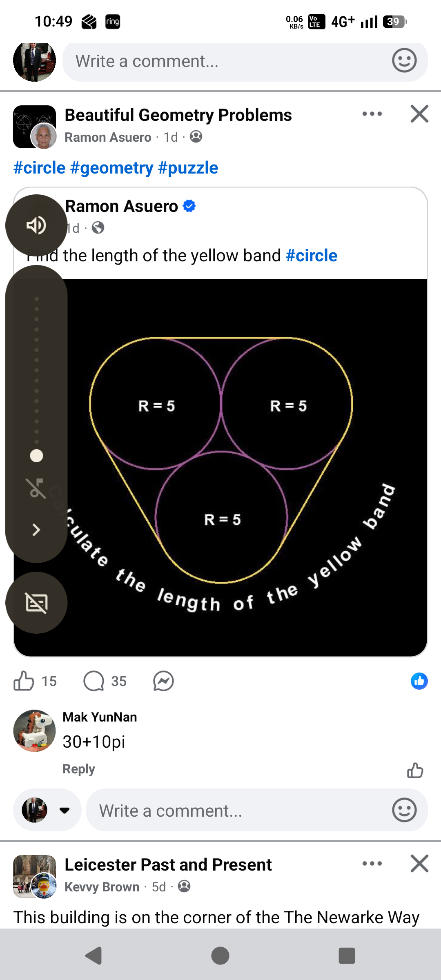This screenshot has height=980, width=441.
Task: Reply to Mak YunNan's comment
Action: 79,769
